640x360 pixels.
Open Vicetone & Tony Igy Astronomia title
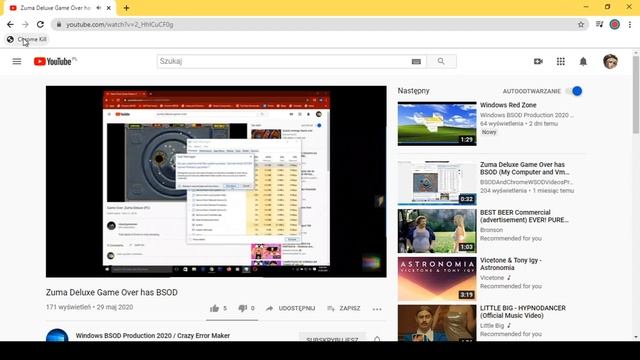(510, 264)
